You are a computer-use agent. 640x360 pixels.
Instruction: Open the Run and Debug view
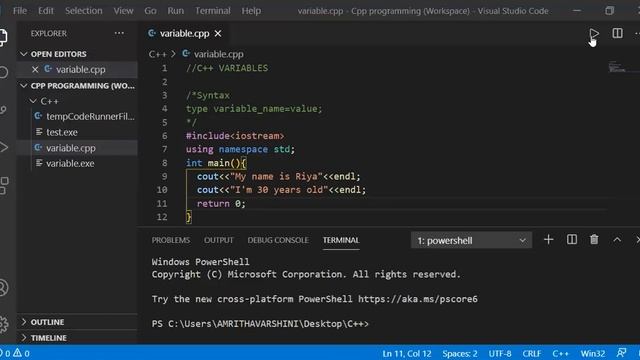point(3,147)
